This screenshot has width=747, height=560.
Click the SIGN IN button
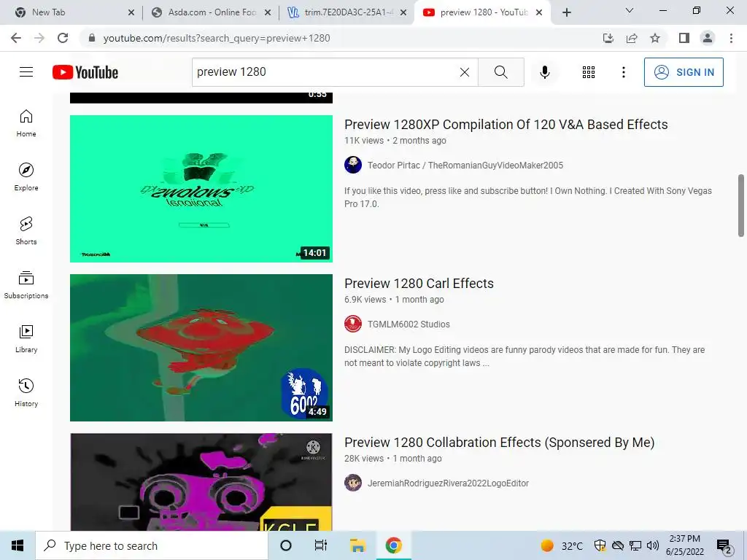tap(684, 72)
